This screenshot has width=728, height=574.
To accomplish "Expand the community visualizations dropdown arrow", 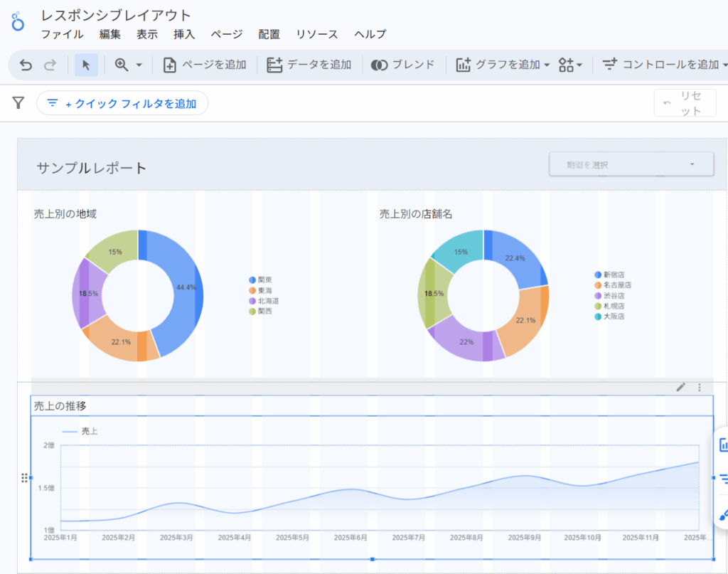I will click(579, 65).
